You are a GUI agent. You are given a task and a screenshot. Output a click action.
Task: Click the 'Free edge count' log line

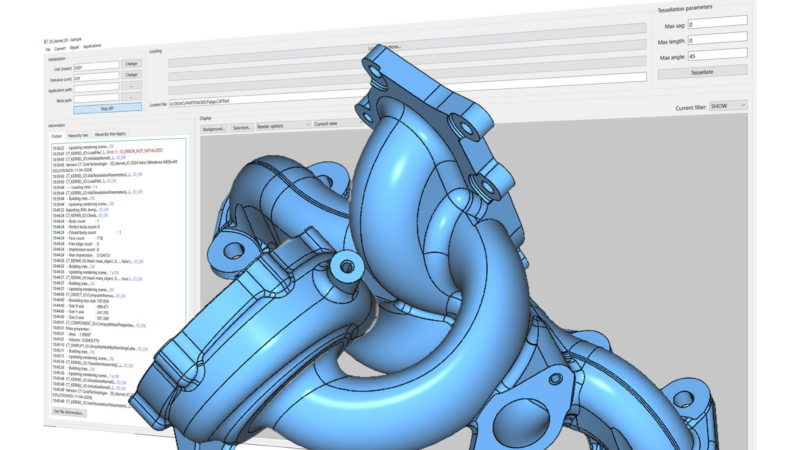tap(77, 244)
